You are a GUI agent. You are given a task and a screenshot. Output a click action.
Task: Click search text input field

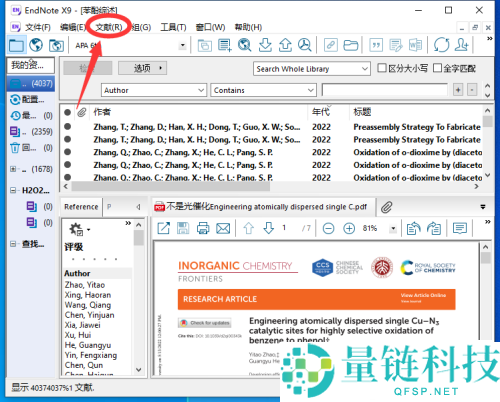point(384,90)
